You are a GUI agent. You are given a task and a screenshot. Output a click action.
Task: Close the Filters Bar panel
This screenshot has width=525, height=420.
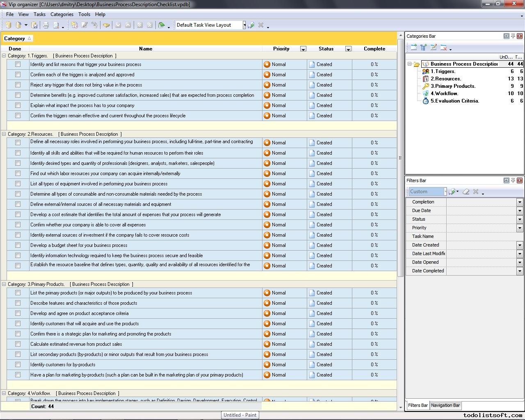tap(520, 180)
